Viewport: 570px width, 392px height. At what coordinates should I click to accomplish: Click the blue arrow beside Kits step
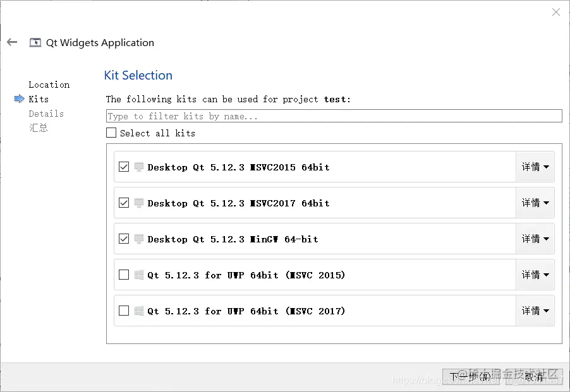(19, 99)
